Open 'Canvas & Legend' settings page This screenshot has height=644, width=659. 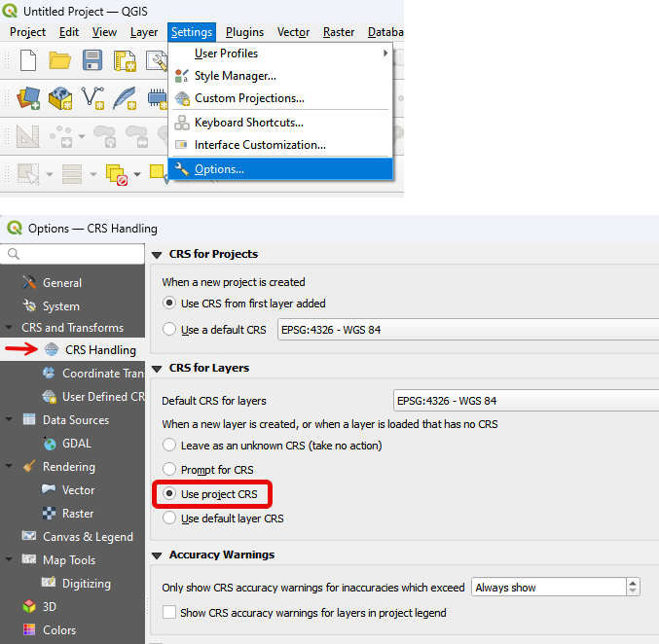pos(88,537)
